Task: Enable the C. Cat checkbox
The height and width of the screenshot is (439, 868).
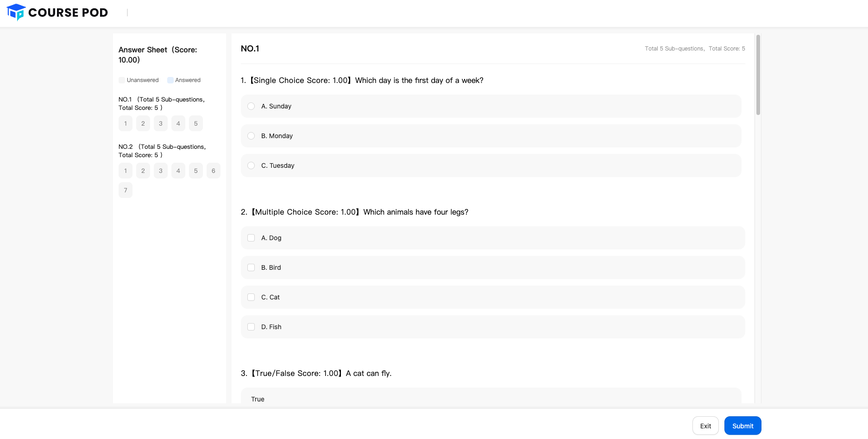Action: pos(251,297)
